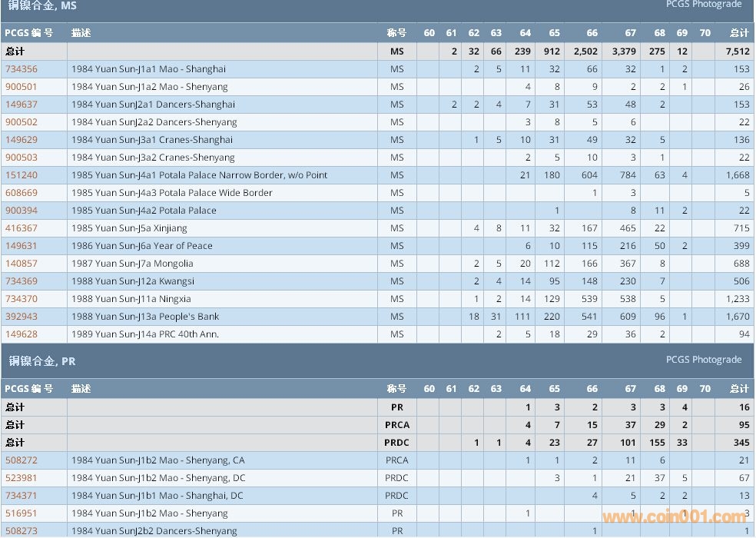The width and height of the screenshot is (756, 538).
Task: Open PCGS number 734370 Ningxia link
Action: tap(22, 299)
